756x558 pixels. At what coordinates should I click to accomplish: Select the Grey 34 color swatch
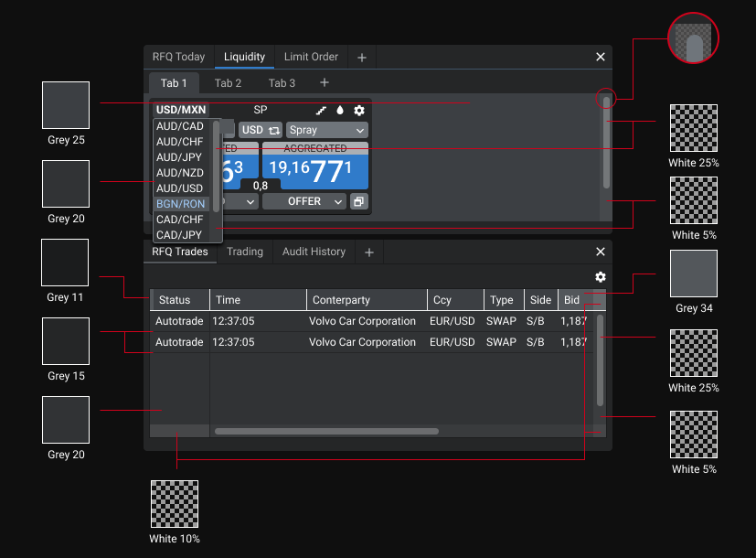693,274
